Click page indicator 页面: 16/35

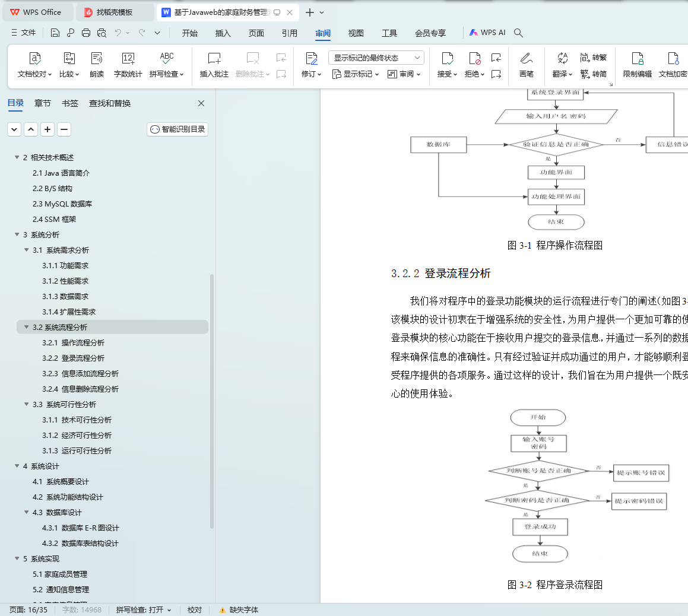pyautogui.click(x=28, y=610)
